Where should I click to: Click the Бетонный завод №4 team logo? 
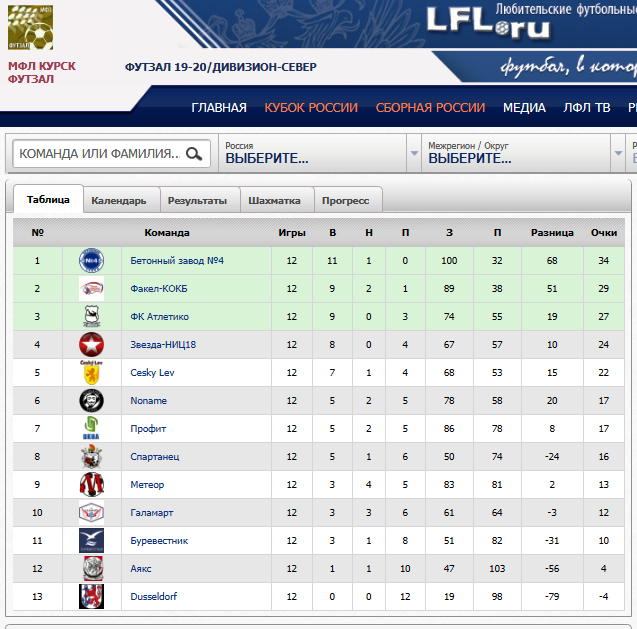tap(92, 261)
